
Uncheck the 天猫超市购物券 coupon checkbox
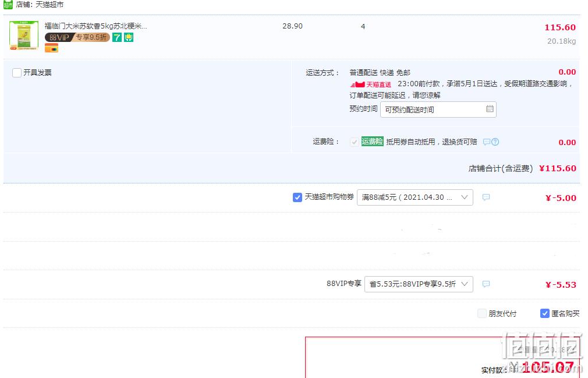click(297, 197)
